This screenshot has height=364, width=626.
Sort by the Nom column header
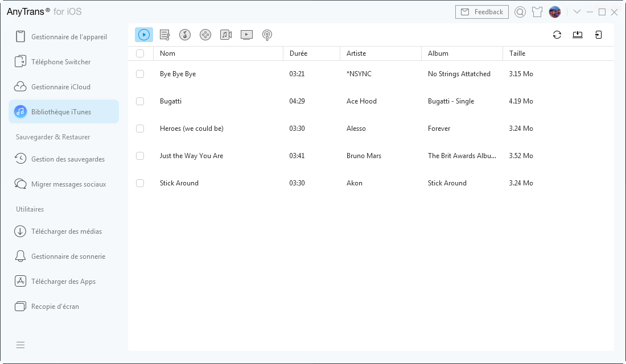219,53
